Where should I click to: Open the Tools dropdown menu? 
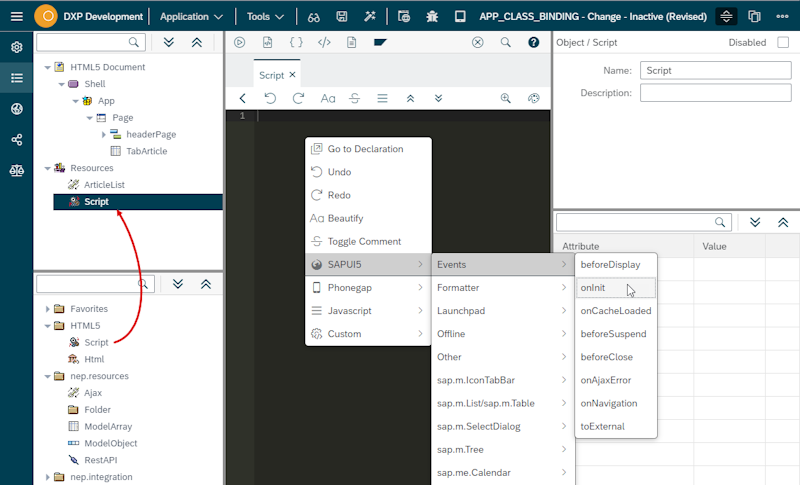coord(265,17)
